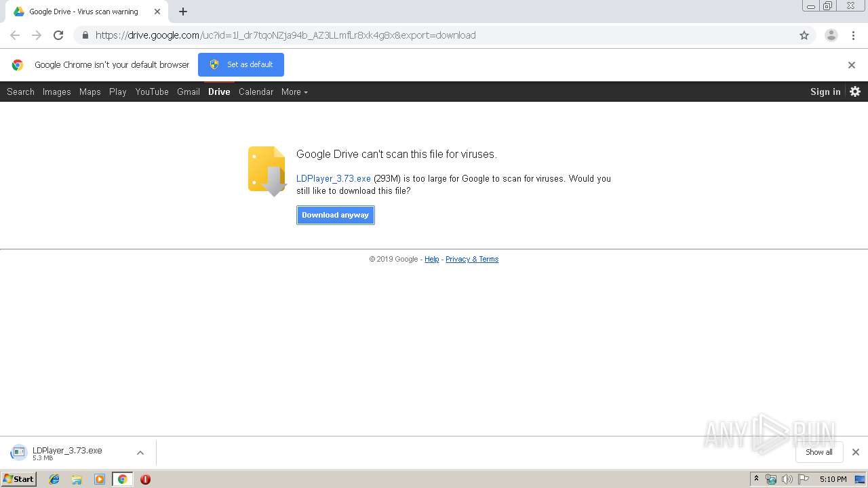Click the downloaded LDPlayer_3.73.exe item
The height and width of the screenshot is (488, 868).
click(x=67, y=453)
